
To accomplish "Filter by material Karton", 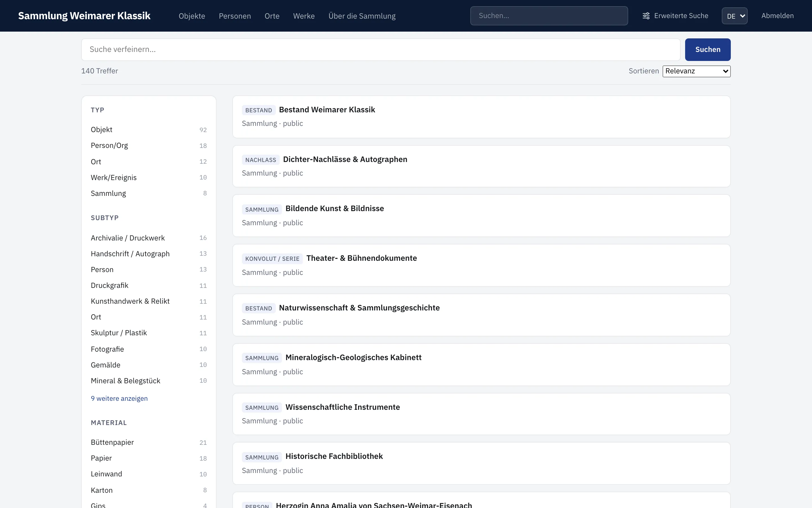I will (x=149, y=490).
